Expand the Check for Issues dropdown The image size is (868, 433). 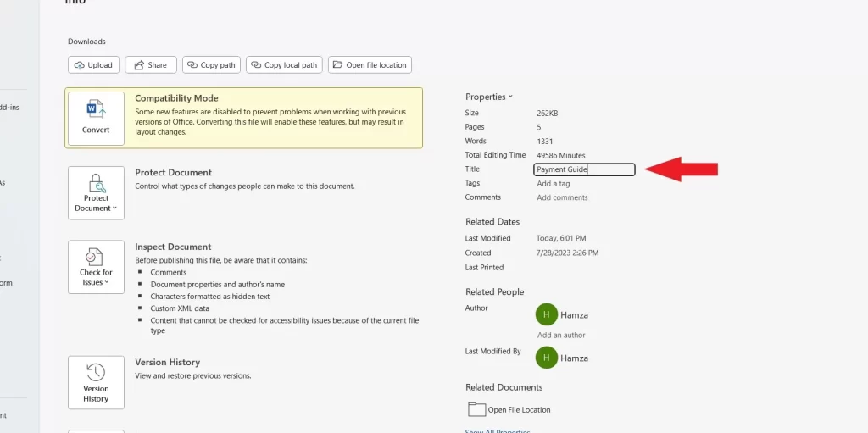pos(96,267)
